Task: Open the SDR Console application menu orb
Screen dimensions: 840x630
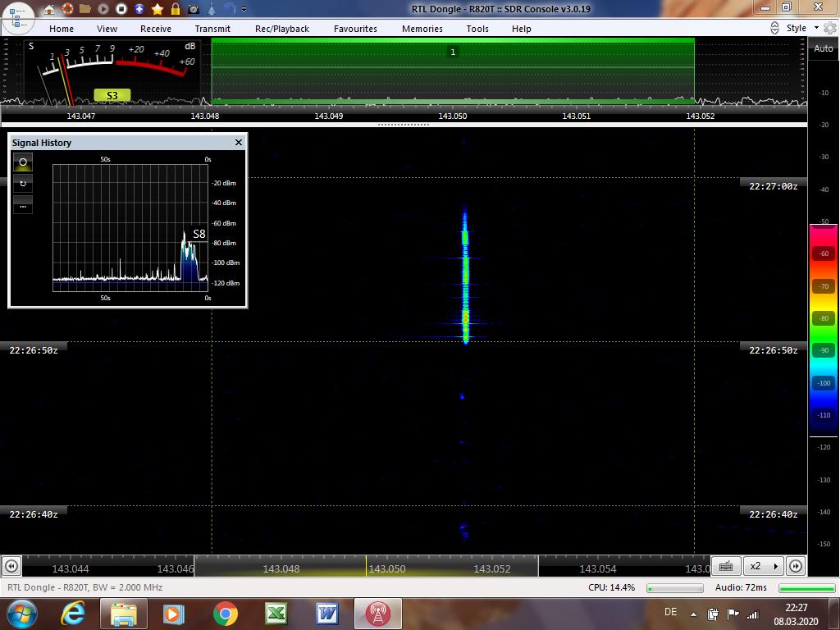Action: [x=18, y=17]
